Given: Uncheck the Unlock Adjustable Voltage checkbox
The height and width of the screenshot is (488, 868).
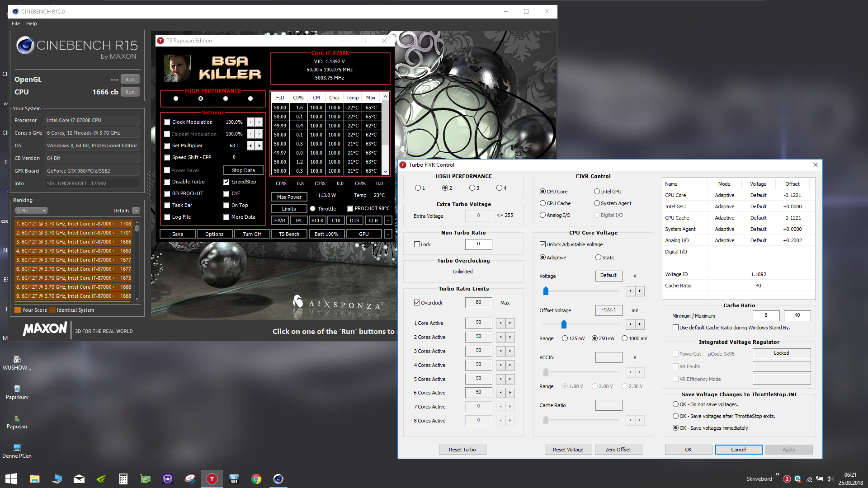Looking at the screenshot, I should click(x=542, y=244).
